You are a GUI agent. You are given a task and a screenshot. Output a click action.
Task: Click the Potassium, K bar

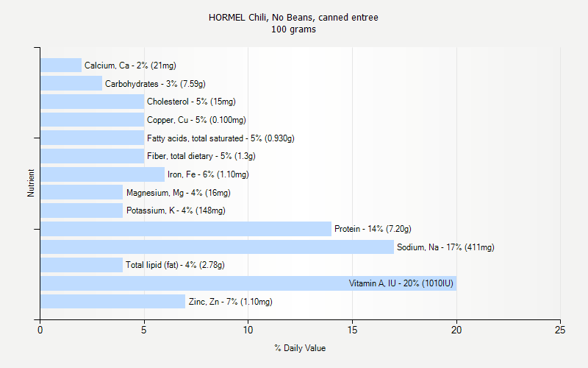coord(82,210)
